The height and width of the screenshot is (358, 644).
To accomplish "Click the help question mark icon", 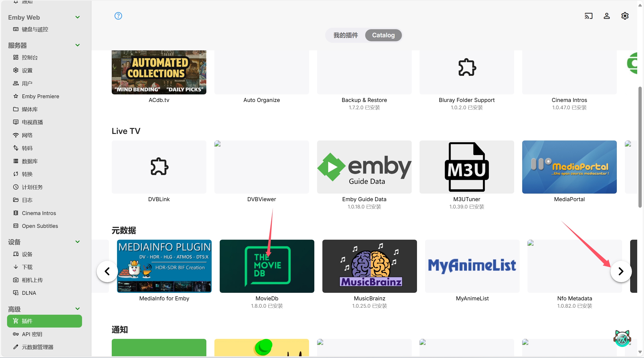I will (x=118, y=16).
